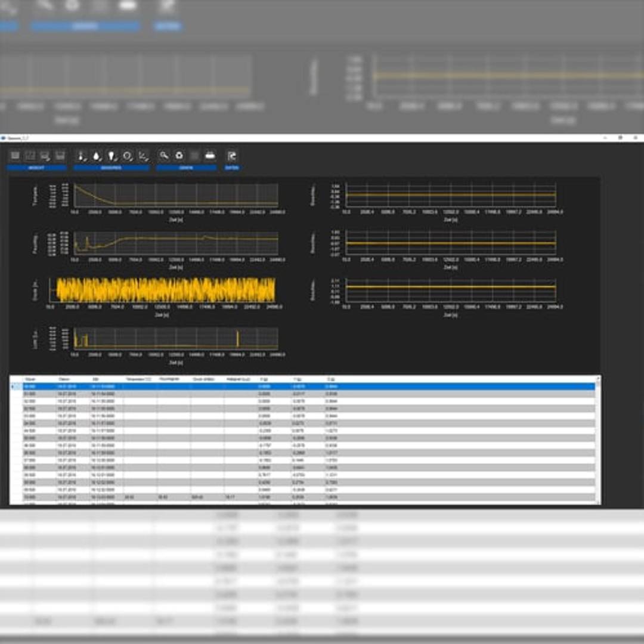Click the top right acceleration chart
The width and height of the screenshot is (644, 644).
pos(450,195)
